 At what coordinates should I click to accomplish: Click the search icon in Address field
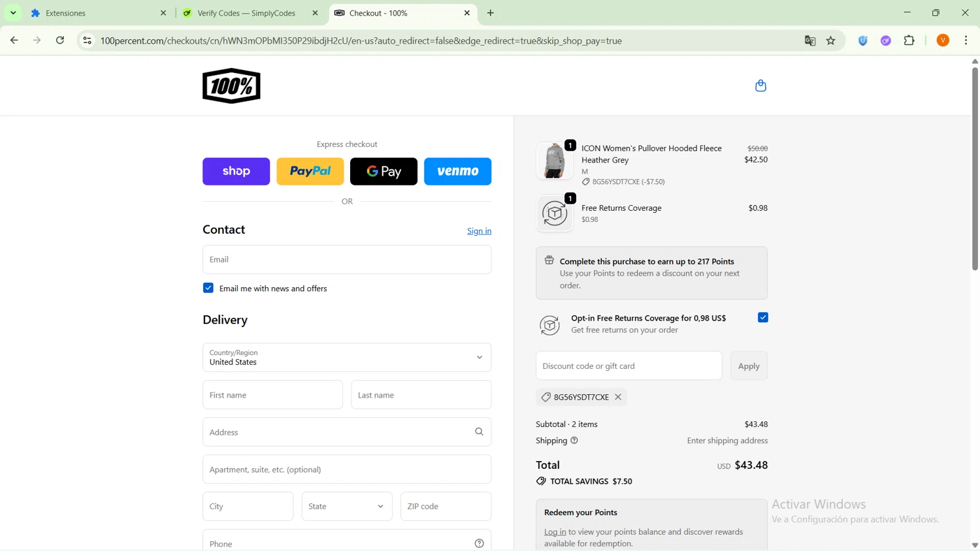point(479,432)
